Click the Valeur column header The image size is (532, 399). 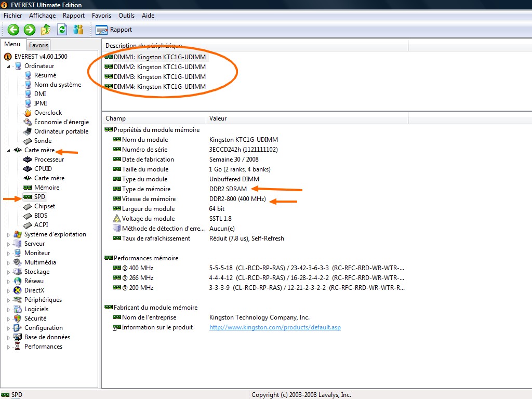click(x=218, y=118)
